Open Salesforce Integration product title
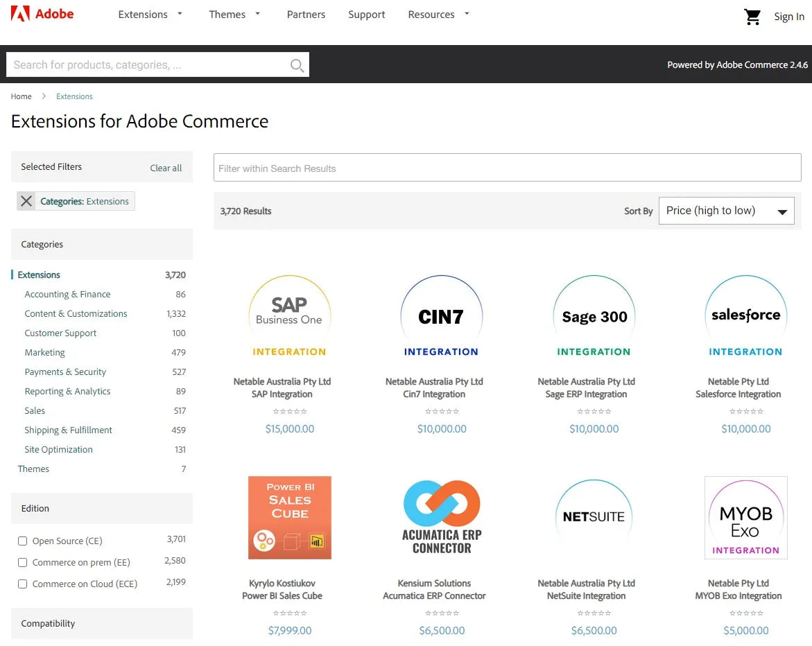The height and width of the screenshot is (646, 812). [x=738, y=394]
